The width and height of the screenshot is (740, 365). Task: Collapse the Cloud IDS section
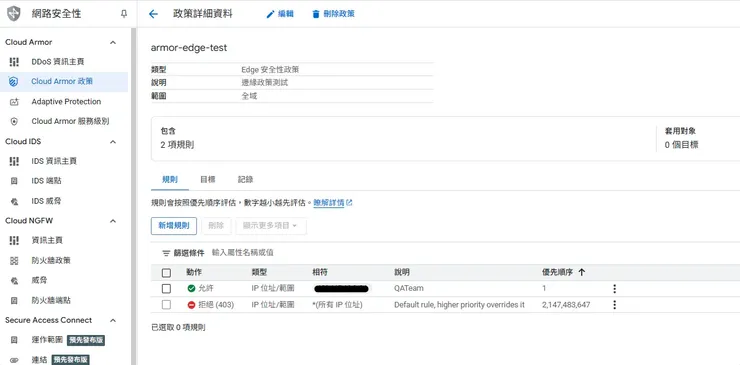(113, 142)
